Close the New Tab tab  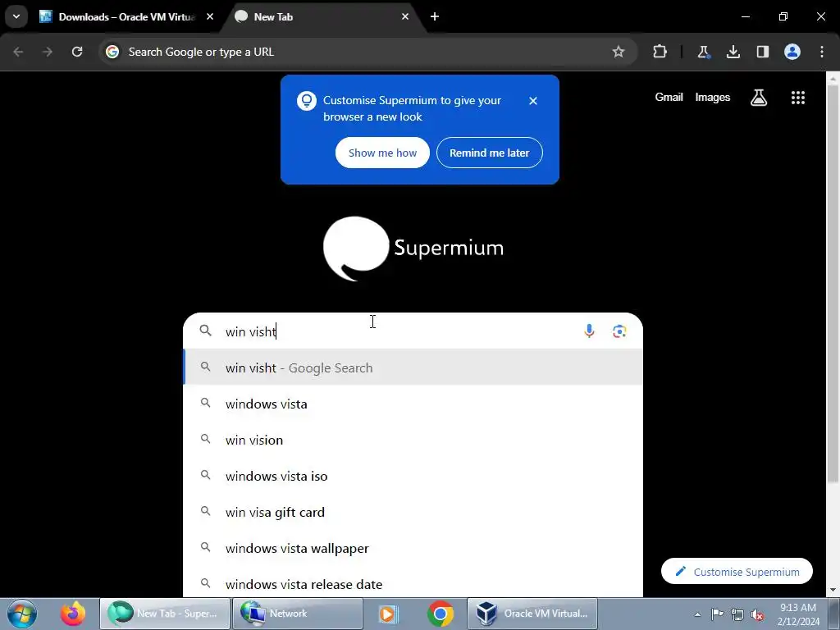[x=405, y=16]
